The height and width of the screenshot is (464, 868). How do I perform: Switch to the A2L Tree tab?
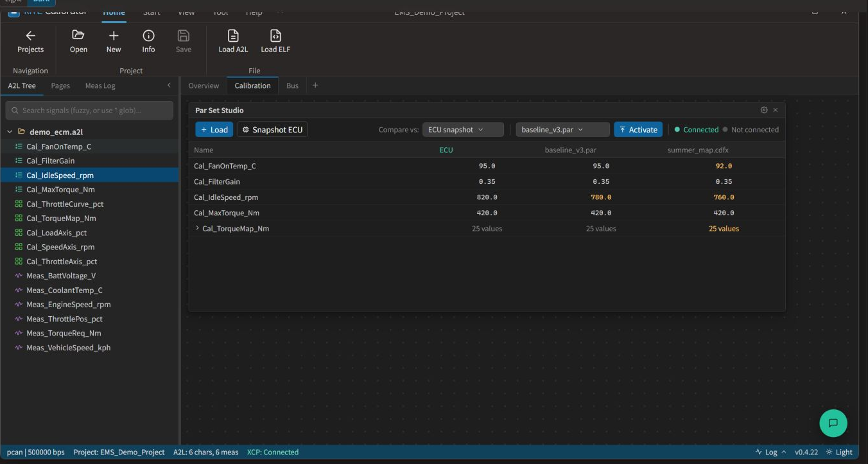[22, 85]
